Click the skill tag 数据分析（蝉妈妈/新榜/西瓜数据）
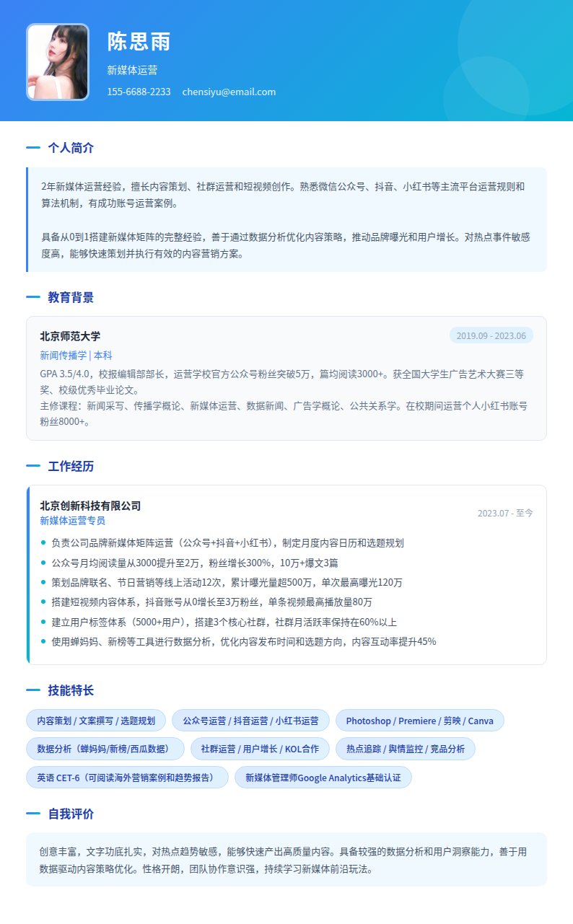 (105, 749)
